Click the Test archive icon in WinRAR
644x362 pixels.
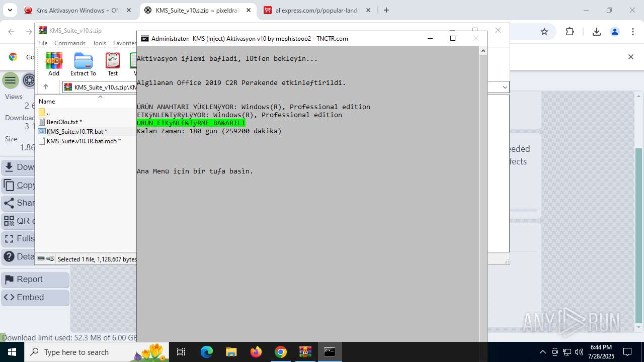(113, 64)
